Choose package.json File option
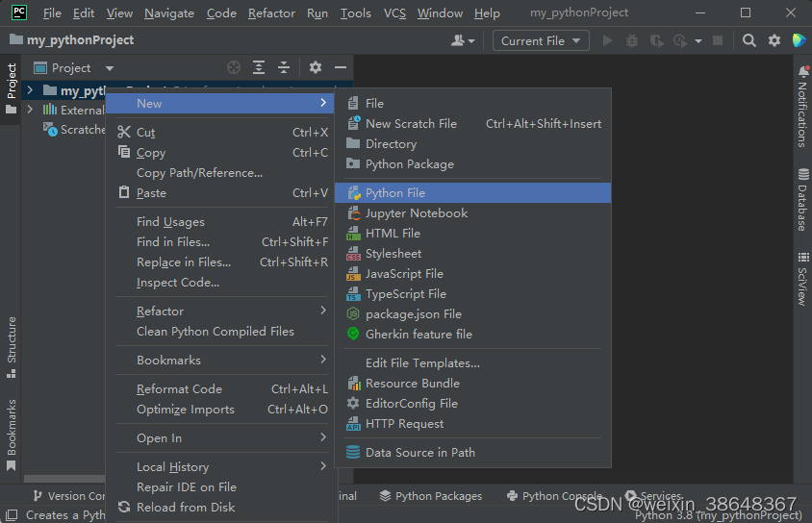 [x=472, y=314]
